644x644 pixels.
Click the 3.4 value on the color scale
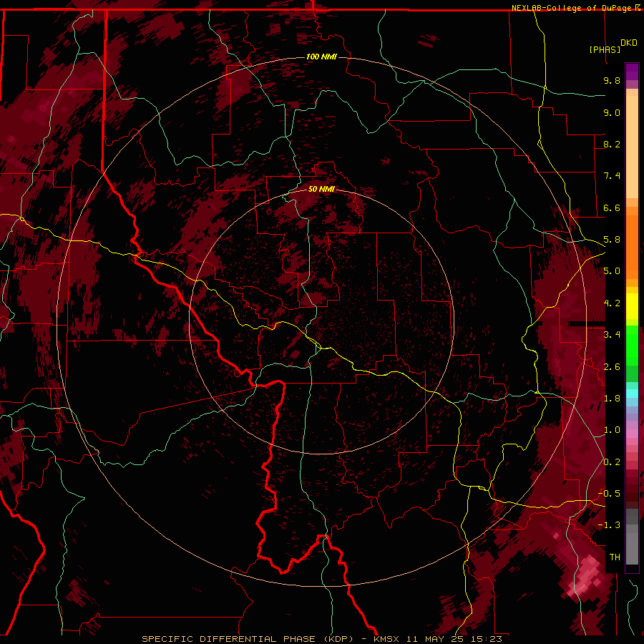(x=612, y=335)
